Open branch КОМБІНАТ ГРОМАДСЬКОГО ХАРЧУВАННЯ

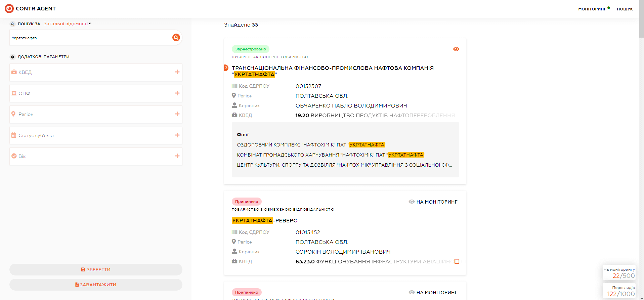click(331, 155)
